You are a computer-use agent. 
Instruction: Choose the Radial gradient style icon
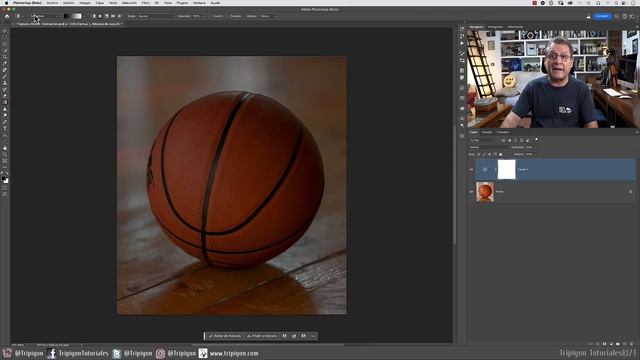coord(100,16)
